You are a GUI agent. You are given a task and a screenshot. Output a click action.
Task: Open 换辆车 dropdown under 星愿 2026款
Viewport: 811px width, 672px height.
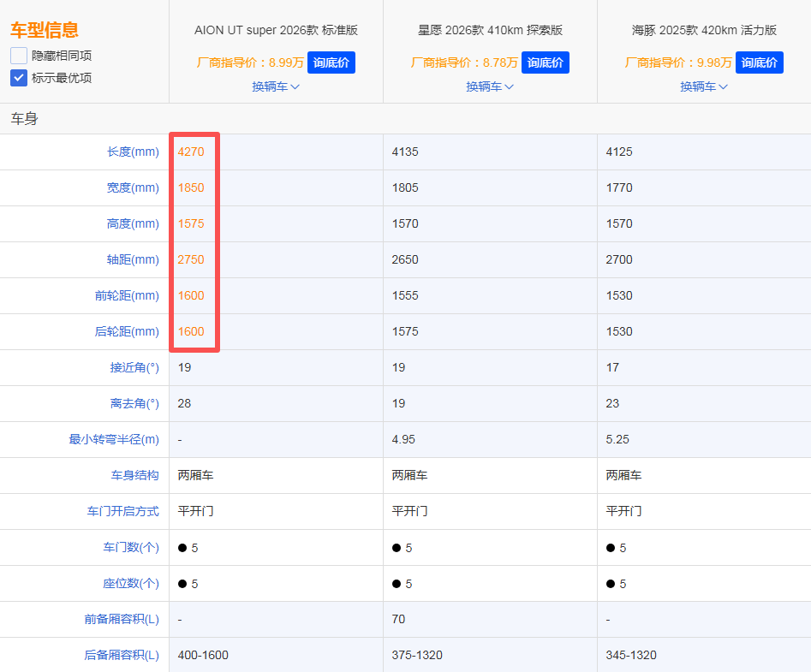coord(490,86)
